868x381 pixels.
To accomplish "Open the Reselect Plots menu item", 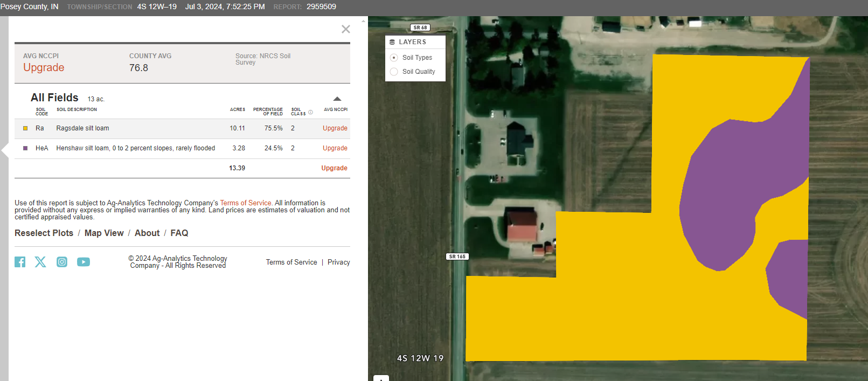I will point(44,233).
